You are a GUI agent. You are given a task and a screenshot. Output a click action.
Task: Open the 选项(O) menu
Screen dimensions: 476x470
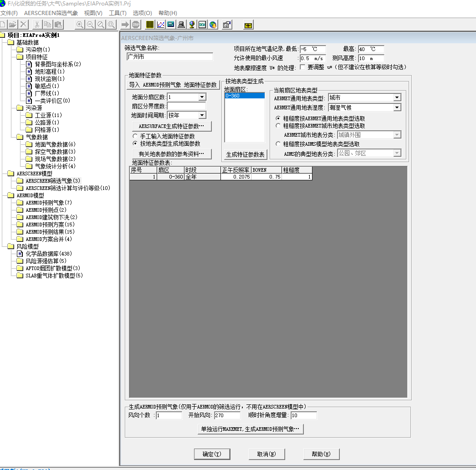click(x=143, y=13)
